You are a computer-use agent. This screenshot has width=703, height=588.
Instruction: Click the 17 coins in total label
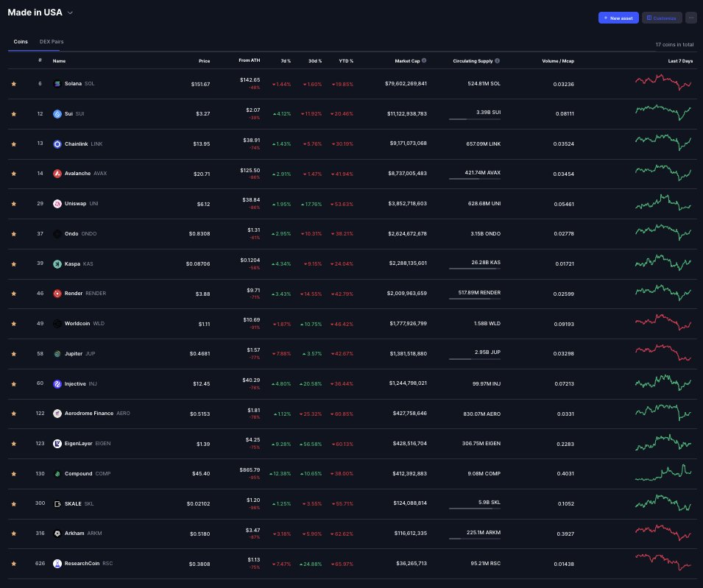click(674, 45)
